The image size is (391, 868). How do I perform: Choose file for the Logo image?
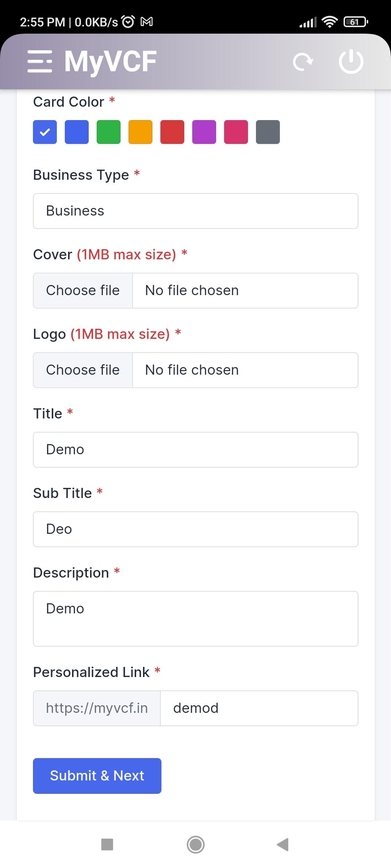[x=83, y=370]
